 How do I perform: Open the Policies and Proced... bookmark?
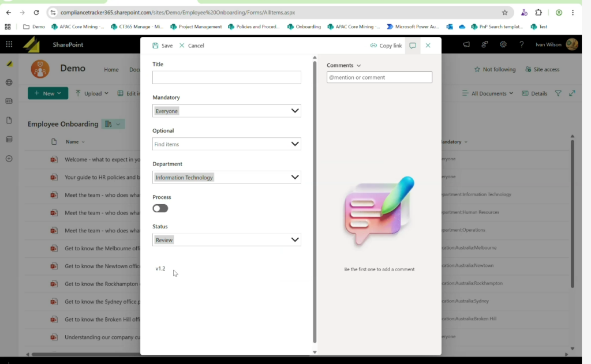pos(254,27)
